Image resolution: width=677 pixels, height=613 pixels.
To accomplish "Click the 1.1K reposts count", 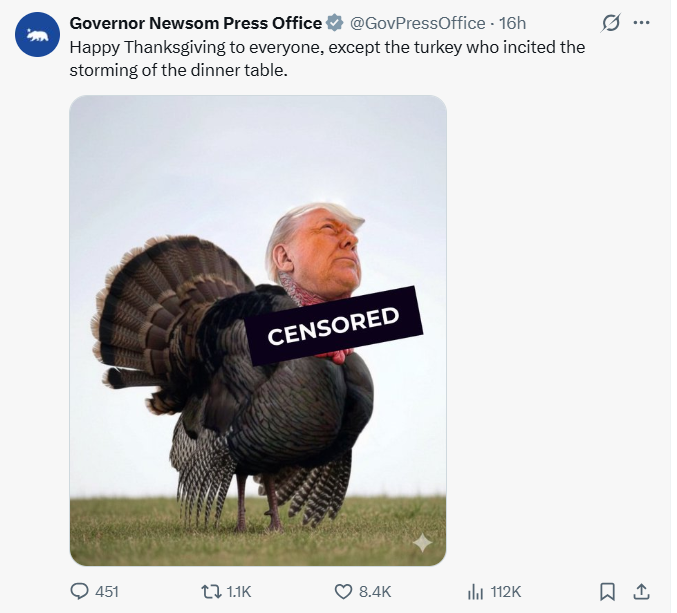I will (239, 592).
